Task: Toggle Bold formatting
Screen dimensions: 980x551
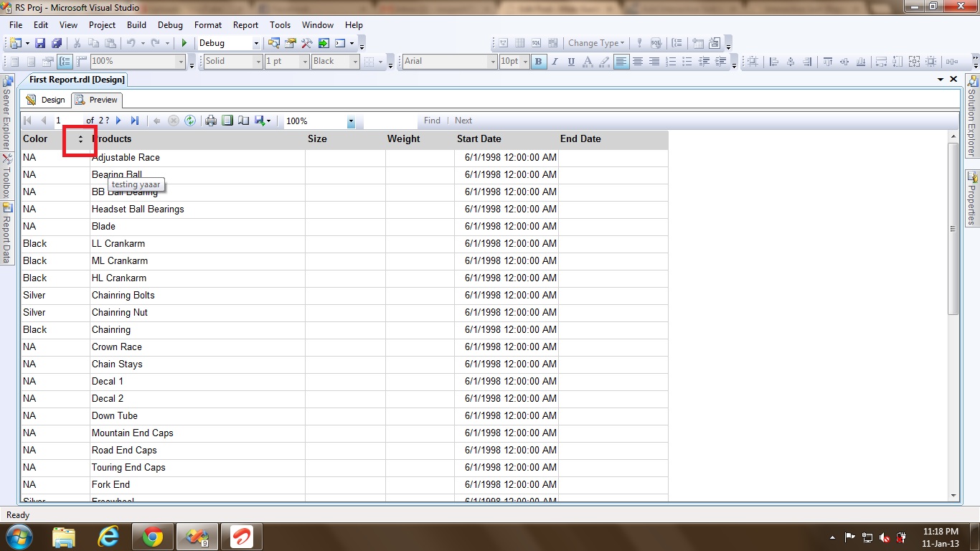Action: click(538, 62)
